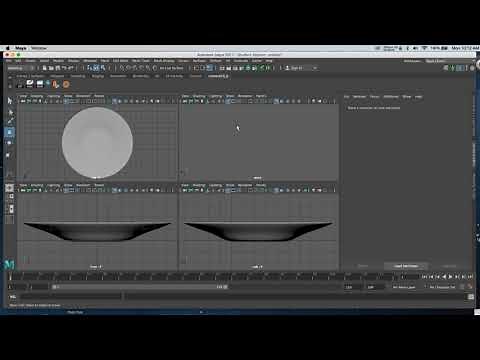Click the MEL command line input
This screenshot has width=480, height=360.
(x=70, y=296)
